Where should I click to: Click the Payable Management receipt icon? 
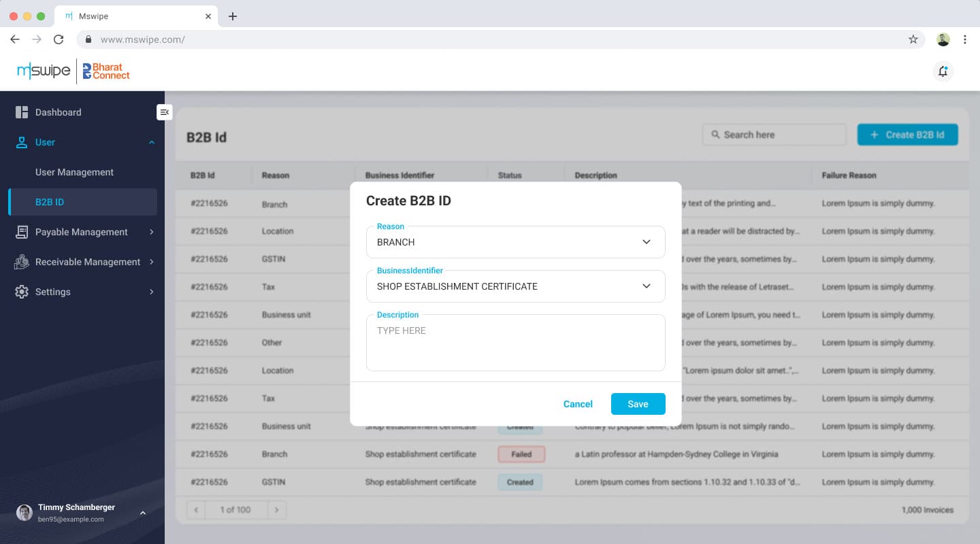click(22, 232)
